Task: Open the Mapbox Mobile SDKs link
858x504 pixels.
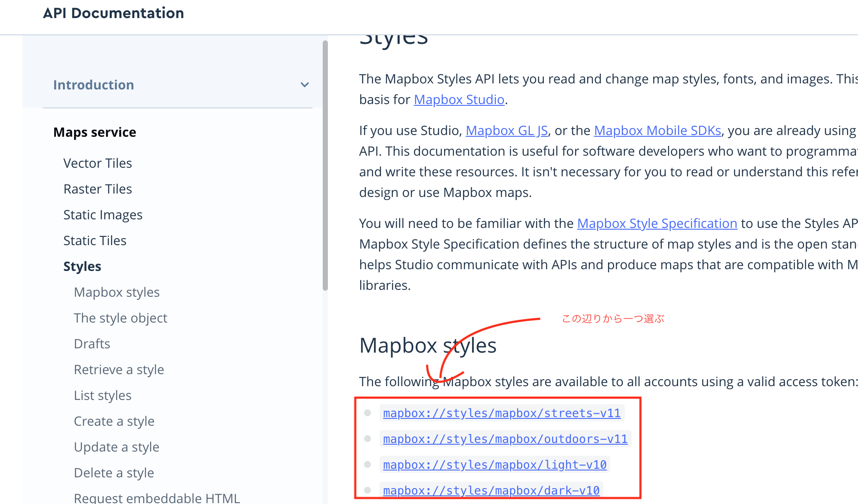Action: (657, 130)
